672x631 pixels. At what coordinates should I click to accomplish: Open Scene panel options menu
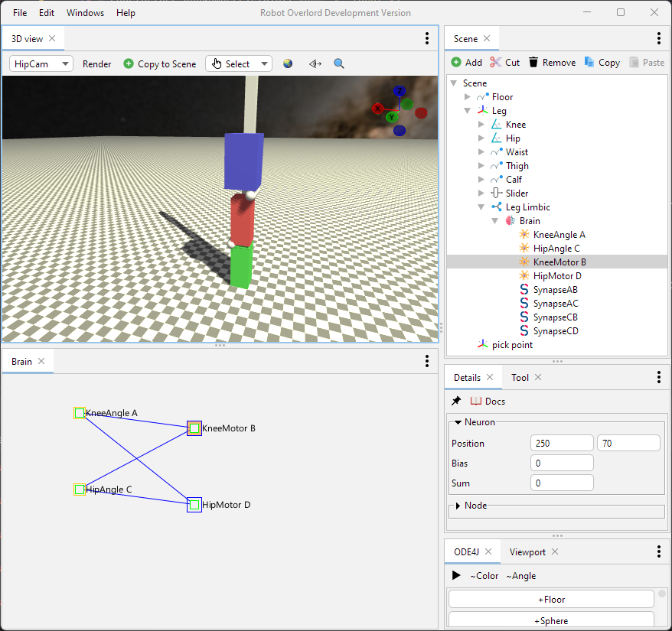click(x=659, y=38)
